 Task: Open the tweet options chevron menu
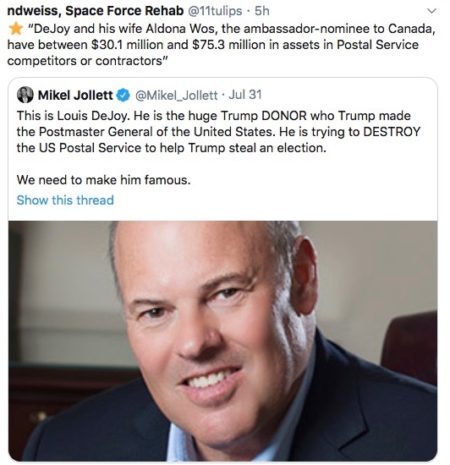[431, 11]
